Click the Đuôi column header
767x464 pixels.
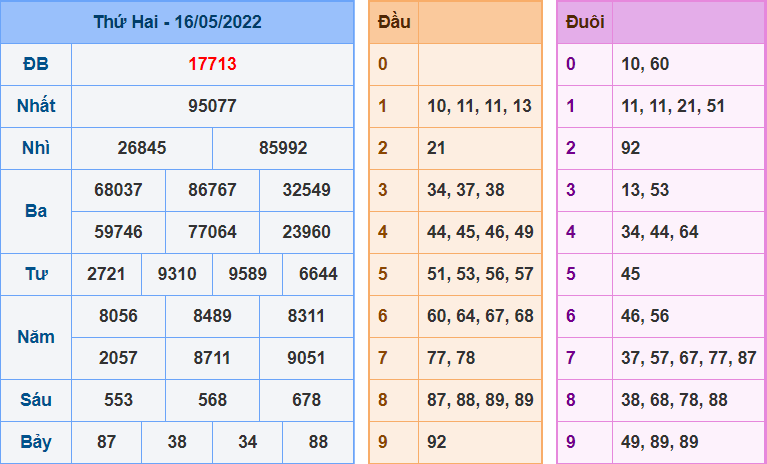click(x=585, y=22)
